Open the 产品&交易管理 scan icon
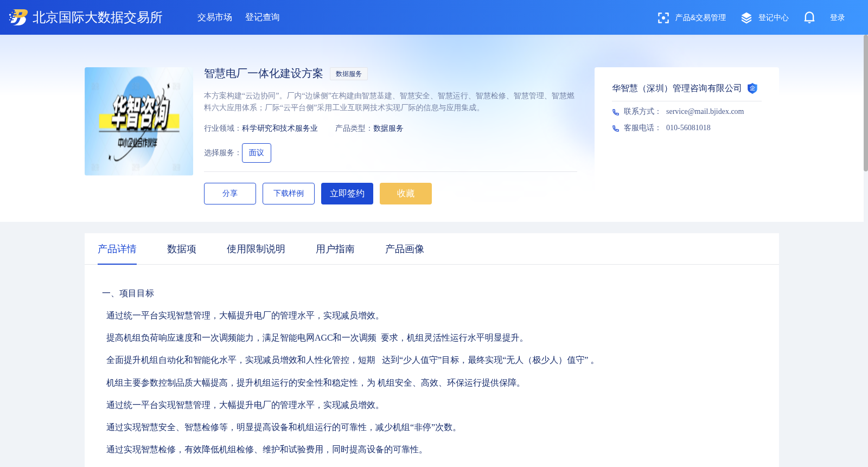This screenshot has width=868, height=467. tap(663, 18)
